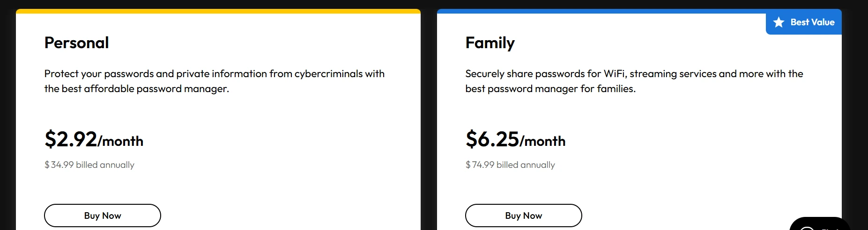Select the $74.99 billed annually note

(x=510, y=165)
